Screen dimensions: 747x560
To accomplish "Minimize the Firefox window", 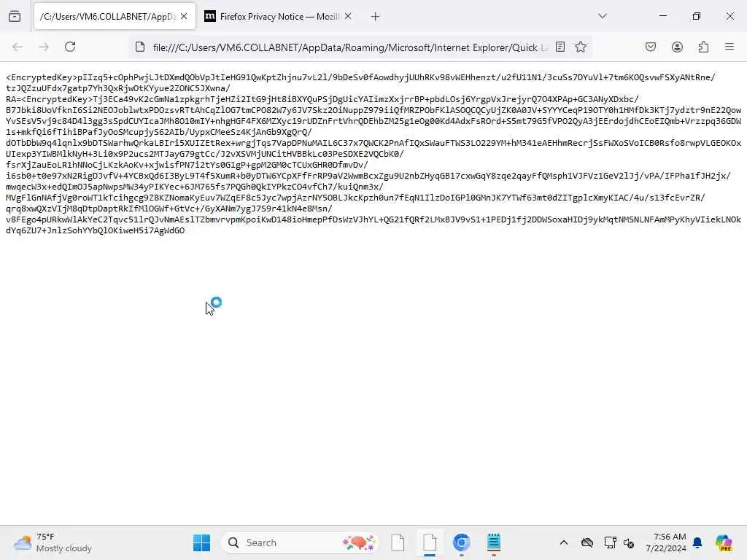I will [x=662, y=16].
